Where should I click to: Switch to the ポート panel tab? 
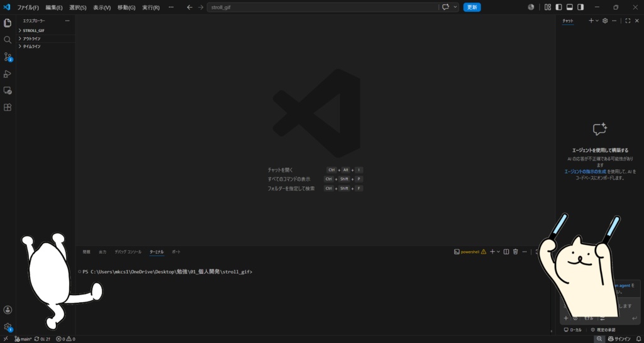pyautogui.click(x=176, y=252)
